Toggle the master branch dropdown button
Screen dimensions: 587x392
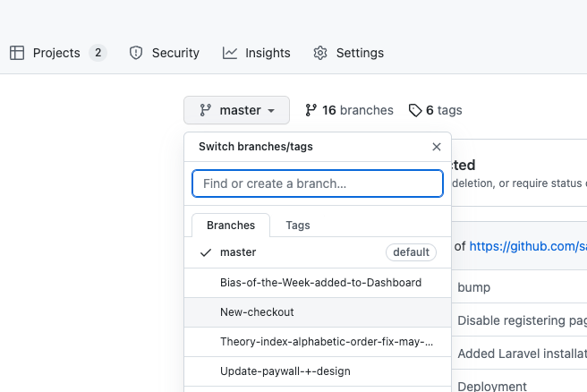(236, 110)
